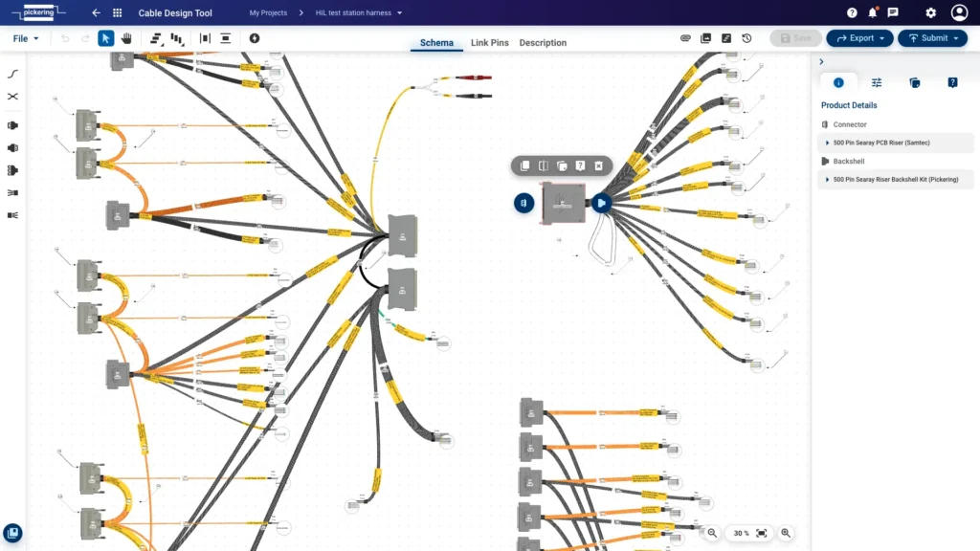This screenshot has width=980, height=551.
Task: Open the user account menu
Action: pyautogui.click(x=959, y=12)
